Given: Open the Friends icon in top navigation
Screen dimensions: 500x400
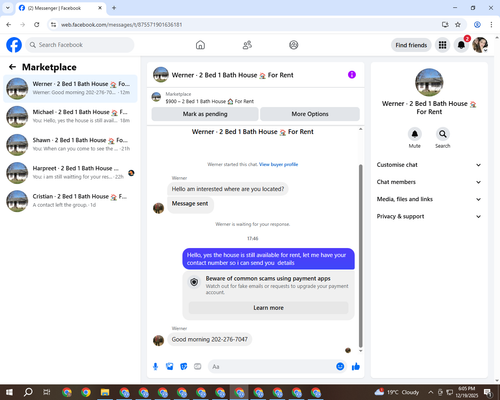Looking at the screenshot, I should tap(247, 45).
